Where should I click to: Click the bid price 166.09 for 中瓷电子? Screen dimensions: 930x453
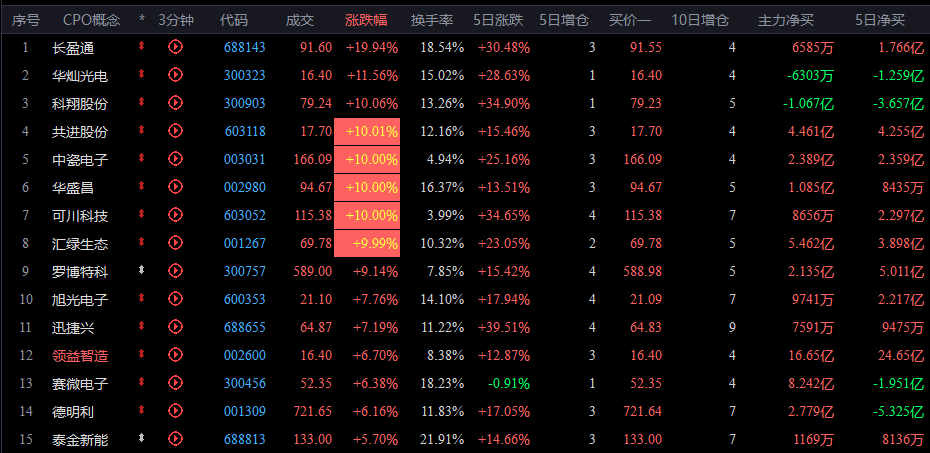[643, 159]
